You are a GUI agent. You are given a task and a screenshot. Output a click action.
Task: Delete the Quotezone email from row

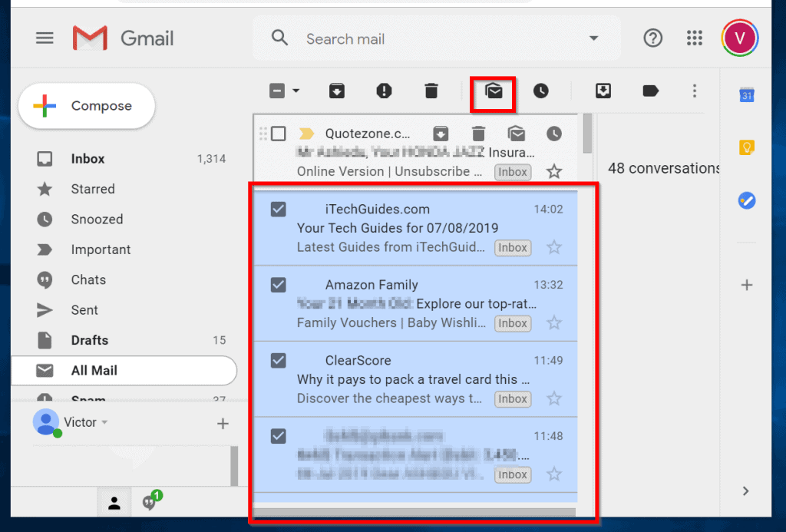pyautogui.click(x=479, y=134)
